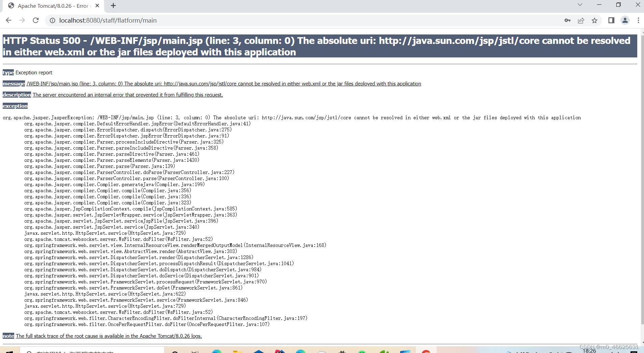The height and width of the screenshot is (353, 644).
Task: Open the Chrome profile avatar
Action: [625, 20]
